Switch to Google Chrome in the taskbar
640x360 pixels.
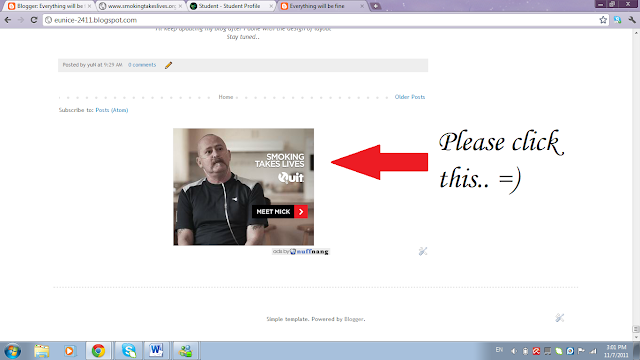(x=98, y=351)
